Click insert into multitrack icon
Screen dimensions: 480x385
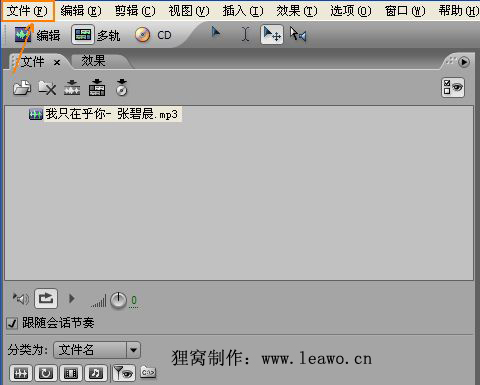point(97,88)
